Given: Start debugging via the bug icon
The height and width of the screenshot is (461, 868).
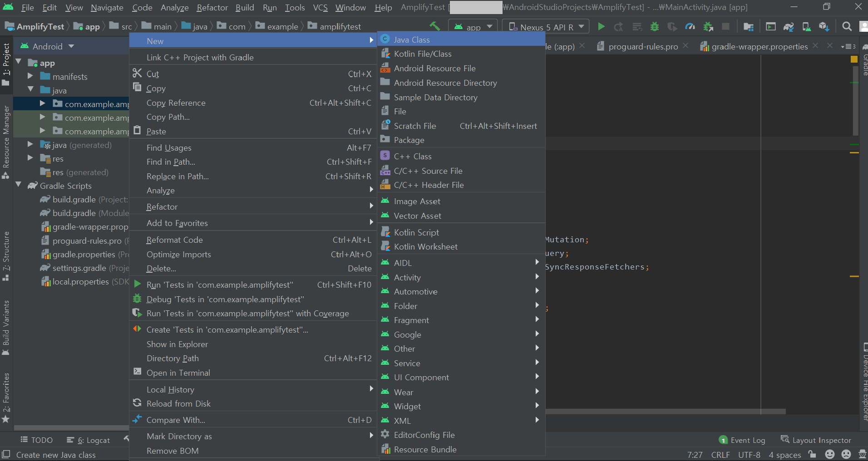Looking at the screenshot, I should (x=654, y=26).
